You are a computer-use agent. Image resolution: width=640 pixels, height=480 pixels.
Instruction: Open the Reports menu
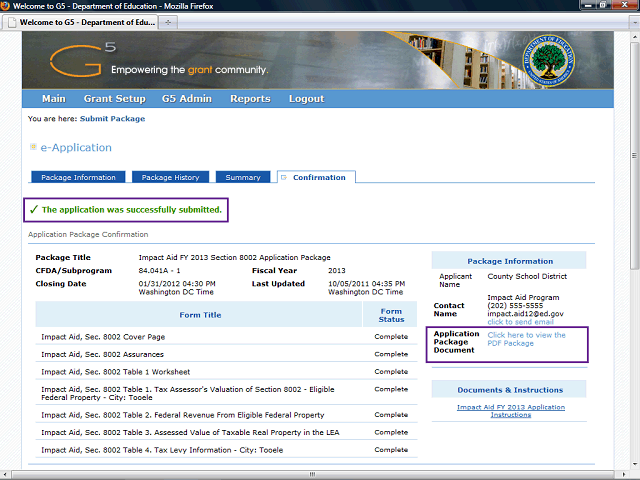tap(250, 99)
